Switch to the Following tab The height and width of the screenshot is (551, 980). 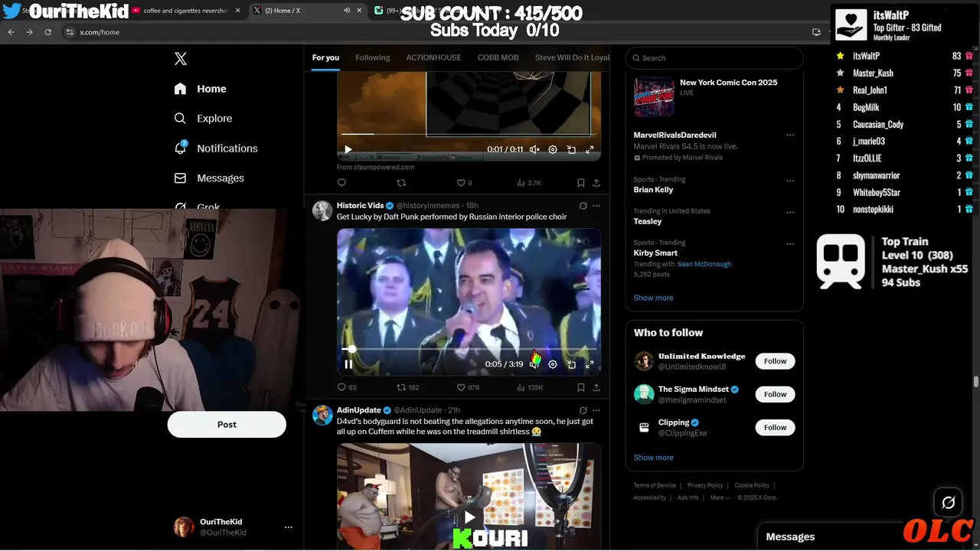[373, 57]
